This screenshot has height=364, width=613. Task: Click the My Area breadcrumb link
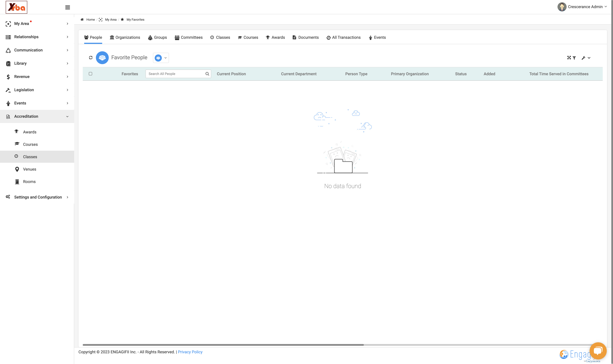(x=111, y=20)
